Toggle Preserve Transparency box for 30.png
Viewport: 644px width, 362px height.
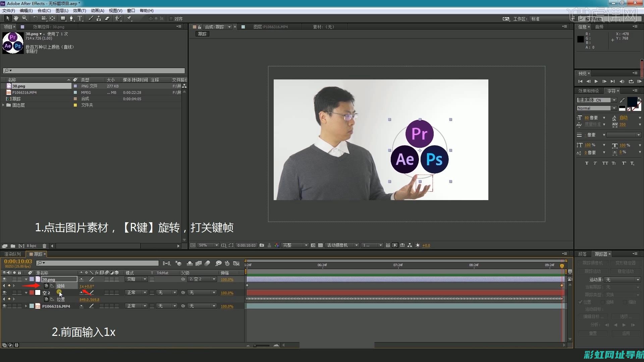tap(152, 279)
